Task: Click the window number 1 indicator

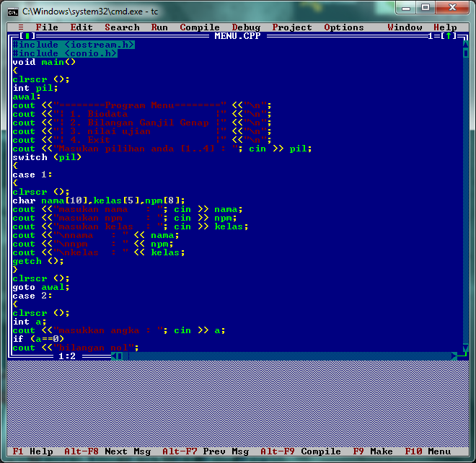Action: tap(431, 36)
